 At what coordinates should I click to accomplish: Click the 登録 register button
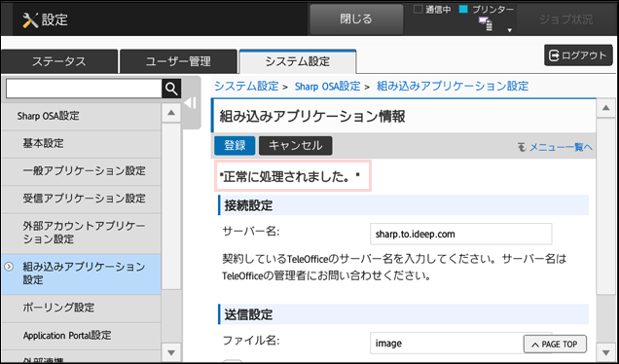point(235,145)
